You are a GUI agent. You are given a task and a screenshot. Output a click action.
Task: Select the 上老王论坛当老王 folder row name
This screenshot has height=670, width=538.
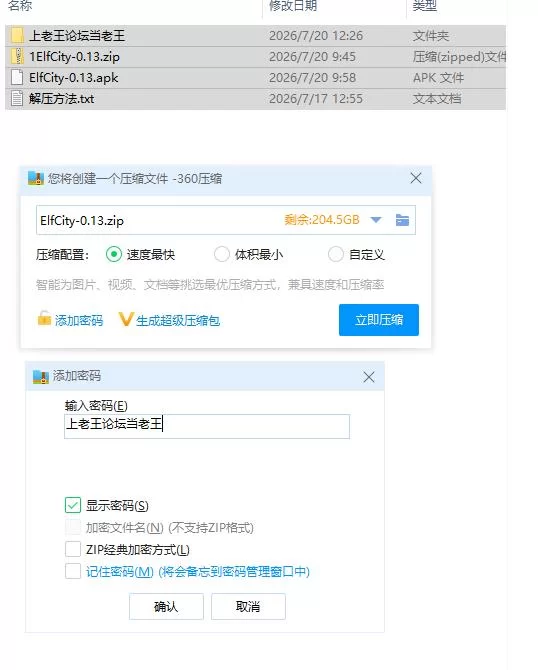[x=77, y=35]
